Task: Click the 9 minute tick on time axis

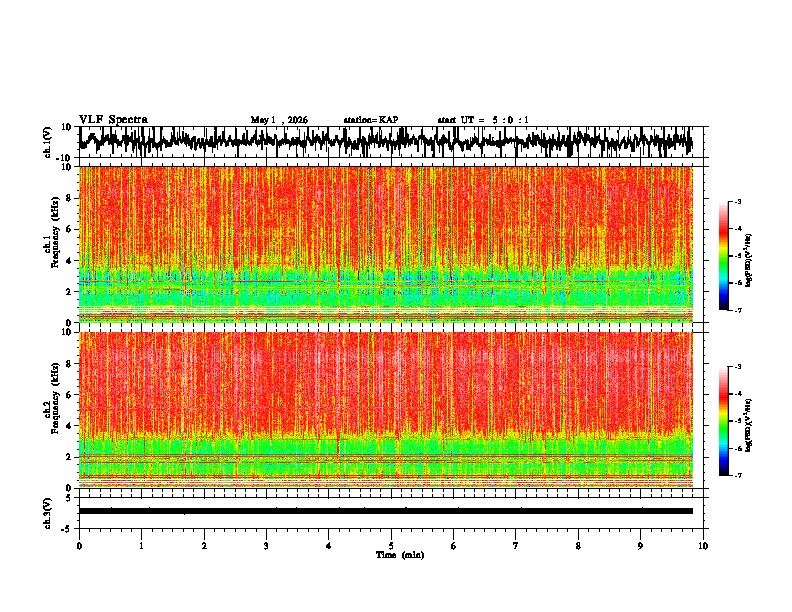Action: (x=640, y=546)
